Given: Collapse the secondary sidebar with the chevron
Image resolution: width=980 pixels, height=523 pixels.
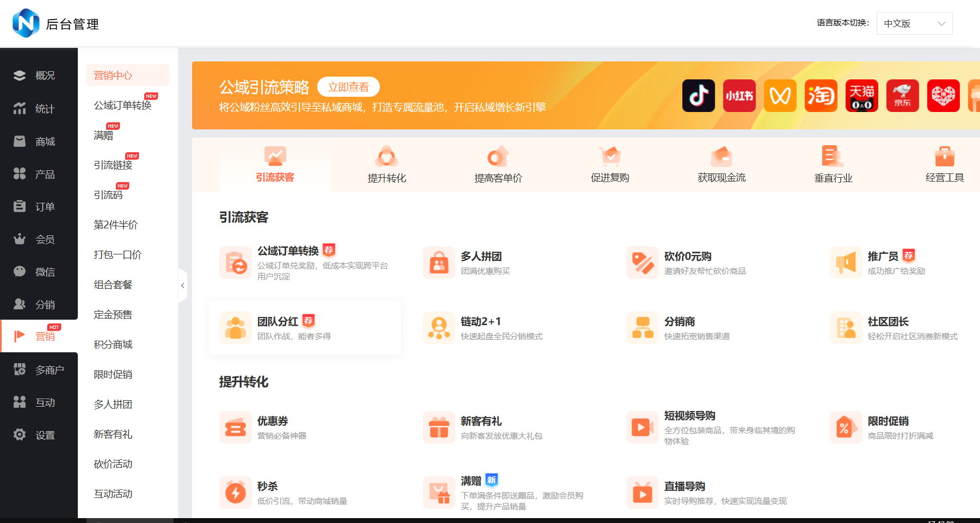Looking at the screenshot, I should (x=183, y=285).
